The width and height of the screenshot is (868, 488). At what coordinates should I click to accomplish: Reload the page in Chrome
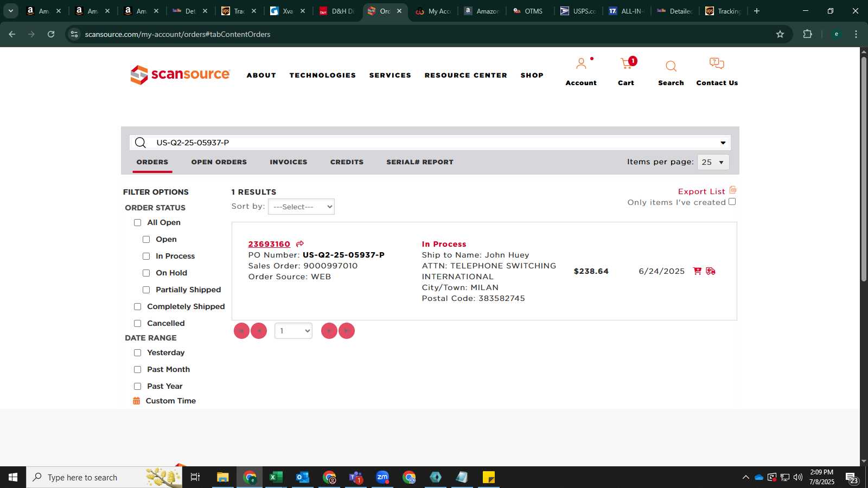51,34
